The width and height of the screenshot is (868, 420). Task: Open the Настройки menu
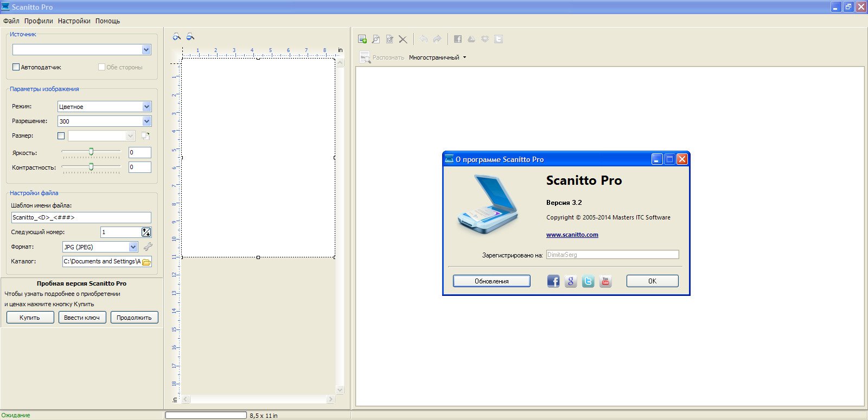click(x=74, y=21)
